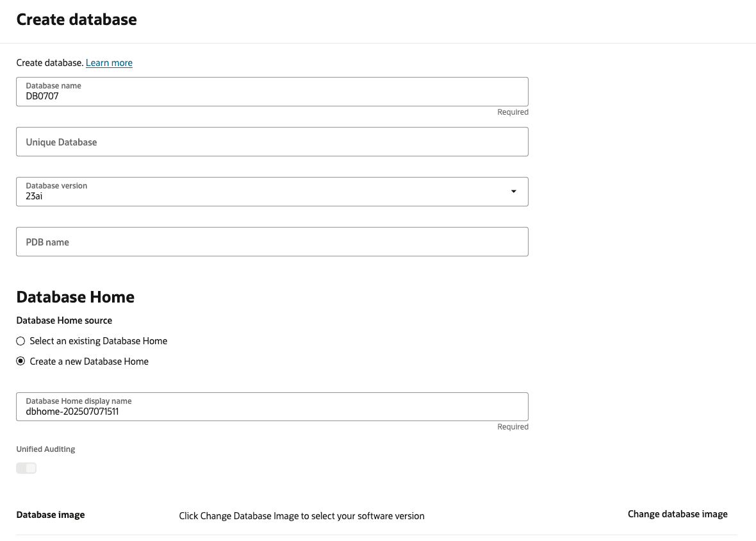This screenshot has width=756, height=541.
Task: Click the Create database page title
Action: click(x=77, y=19)
